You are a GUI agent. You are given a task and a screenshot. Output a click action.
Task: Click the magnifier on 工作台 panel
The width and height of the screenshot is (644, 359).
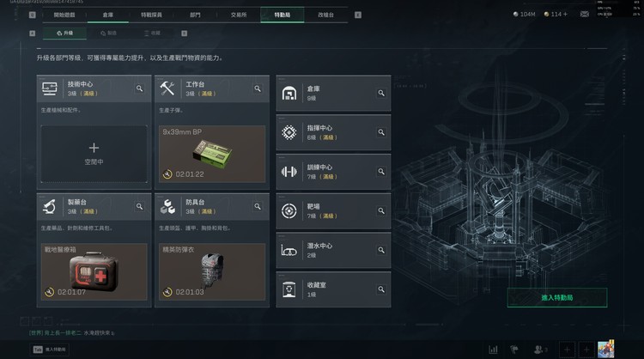point(258,88)
